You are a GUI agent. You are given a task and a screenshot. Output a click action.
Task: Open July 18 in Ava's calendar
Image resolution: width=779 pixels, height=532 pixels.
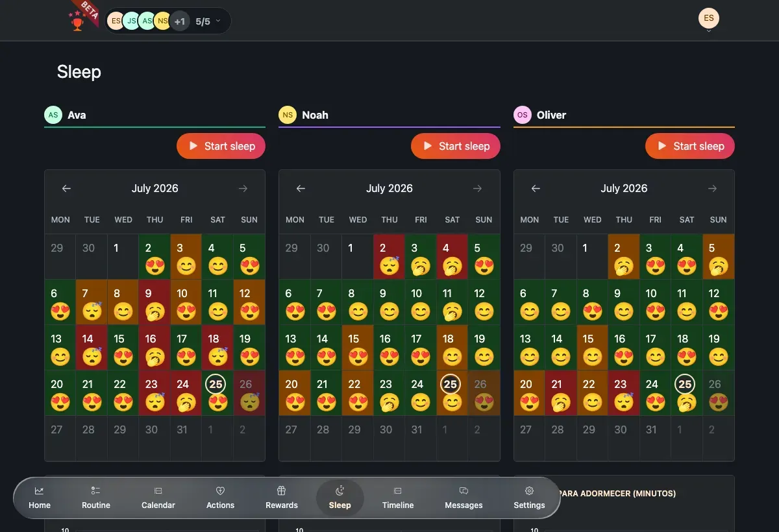(217, 348)
